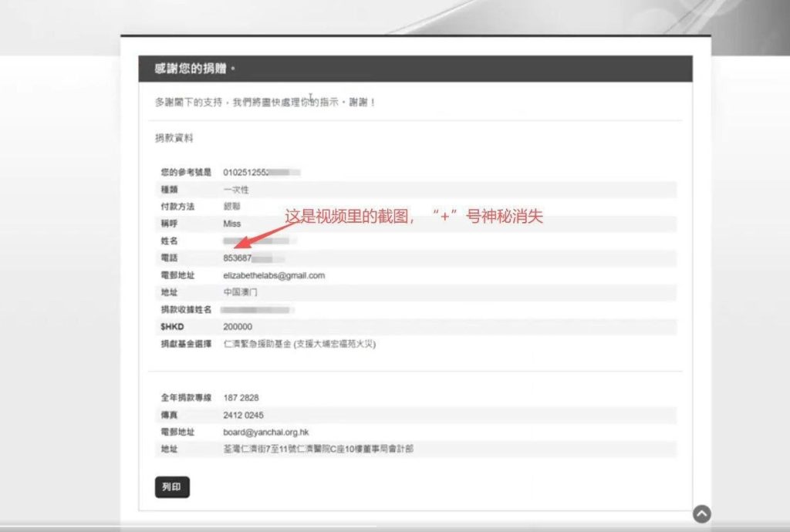Click the scroll-to-top arrow icon
The height and width of the screenshot is (532, 790).
[x=701, y=512]
